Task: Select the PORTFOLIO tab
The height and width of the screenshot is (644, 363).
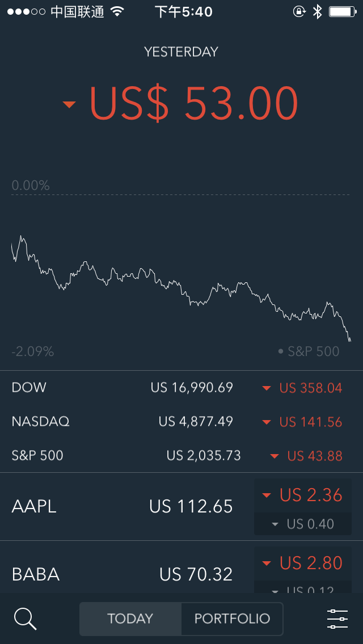Action: [233, 618]
